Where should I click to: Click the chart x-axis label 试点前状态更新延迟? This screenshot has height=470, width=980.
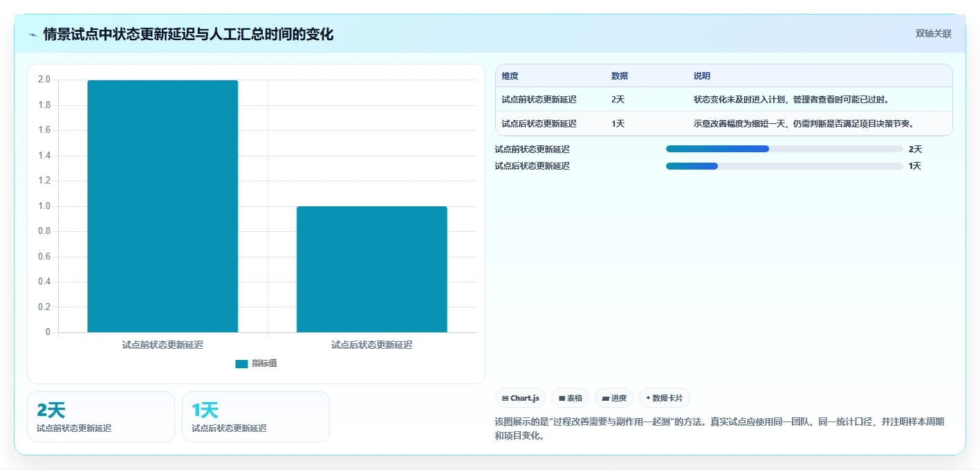click(163, 345)
